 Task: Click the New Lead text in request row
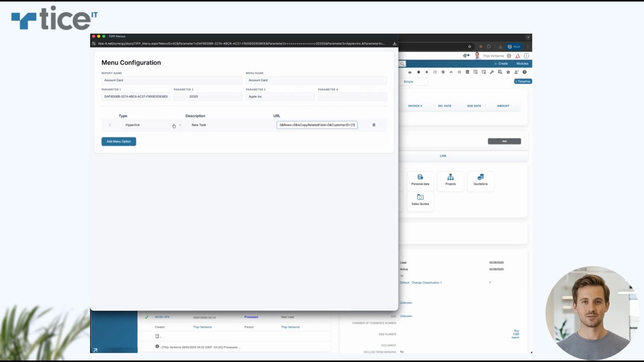(x=287, y=317)
